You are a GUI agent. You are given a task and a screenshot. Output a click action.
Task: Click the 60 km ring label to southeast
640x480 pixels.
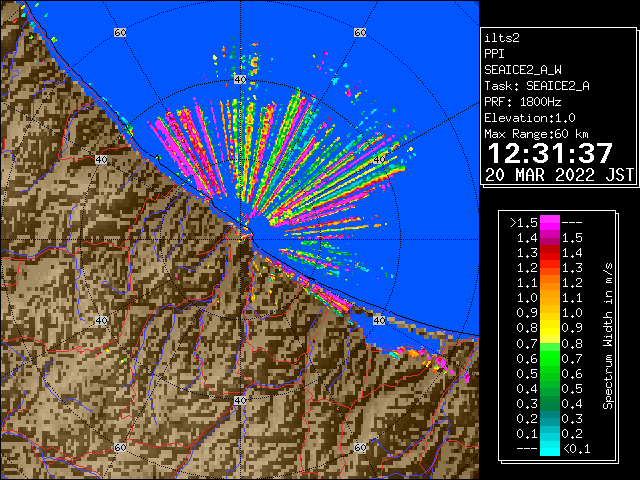pyautogui.click(x=360, y=447)
